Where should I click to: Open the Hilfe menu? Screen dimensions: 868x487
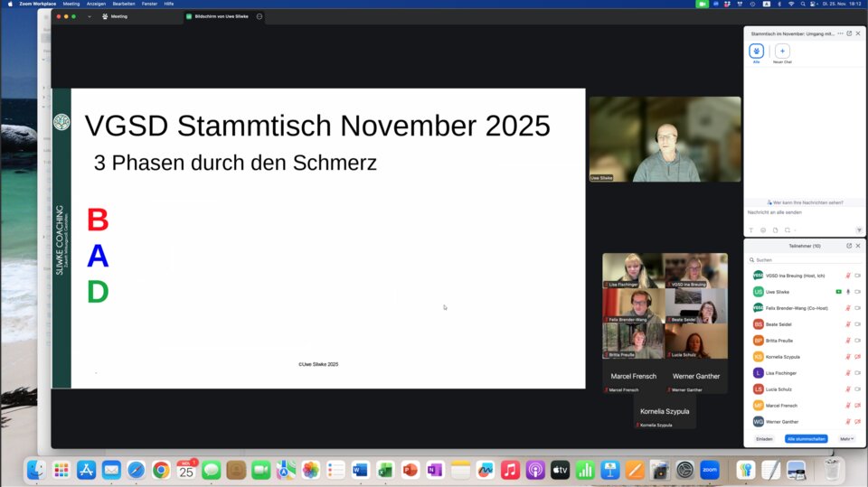coord(169,4)
